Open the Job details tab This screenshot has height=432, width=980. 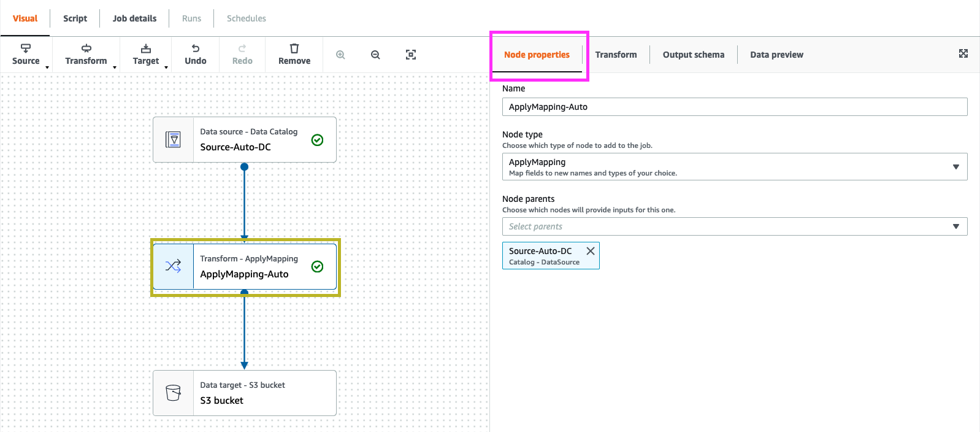click(x=134, y=18)
